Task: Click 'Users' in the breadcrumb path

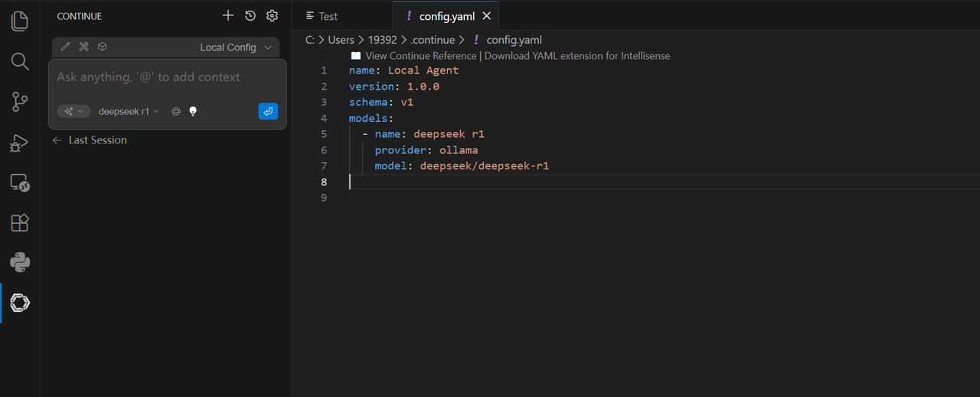Action: [x=341, y=40]
